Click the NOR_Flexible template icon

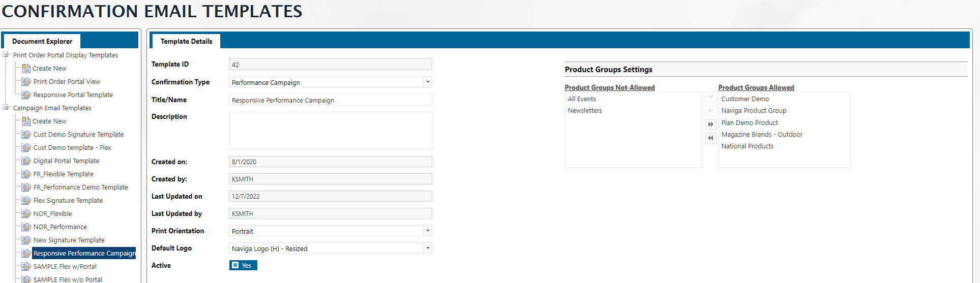[26, 214]
